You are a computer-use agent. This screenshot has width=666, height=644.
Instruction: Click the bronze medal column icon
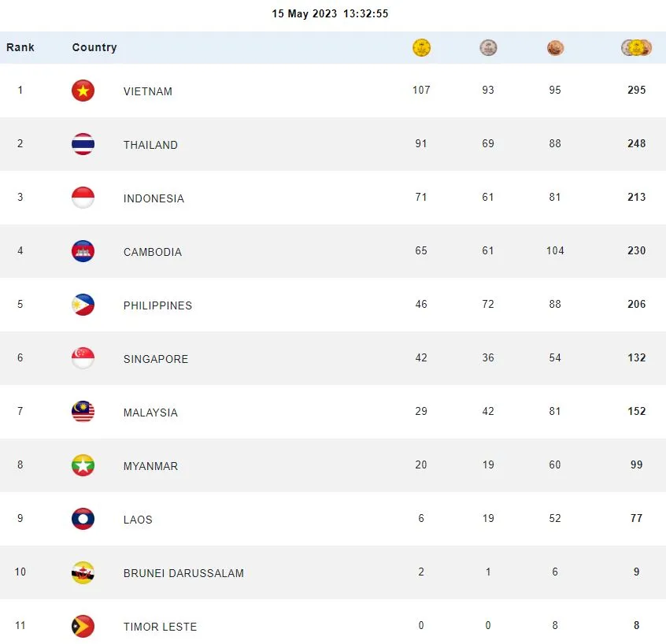555,48
